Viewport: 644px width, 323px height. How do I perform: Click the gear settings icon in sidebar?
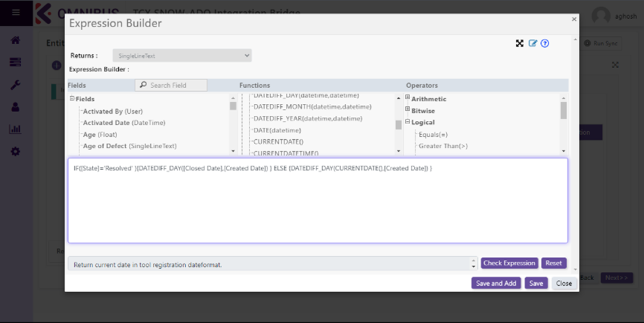[16, 152]
